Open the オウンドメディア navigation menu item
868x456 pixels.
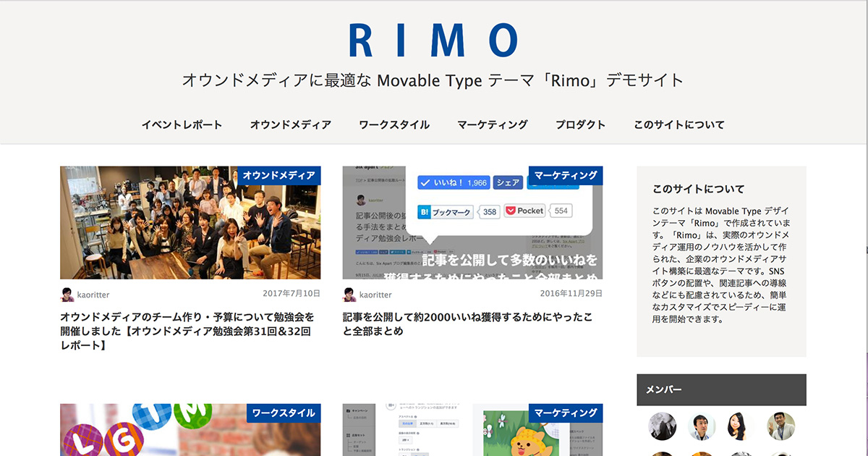point(291,124)
